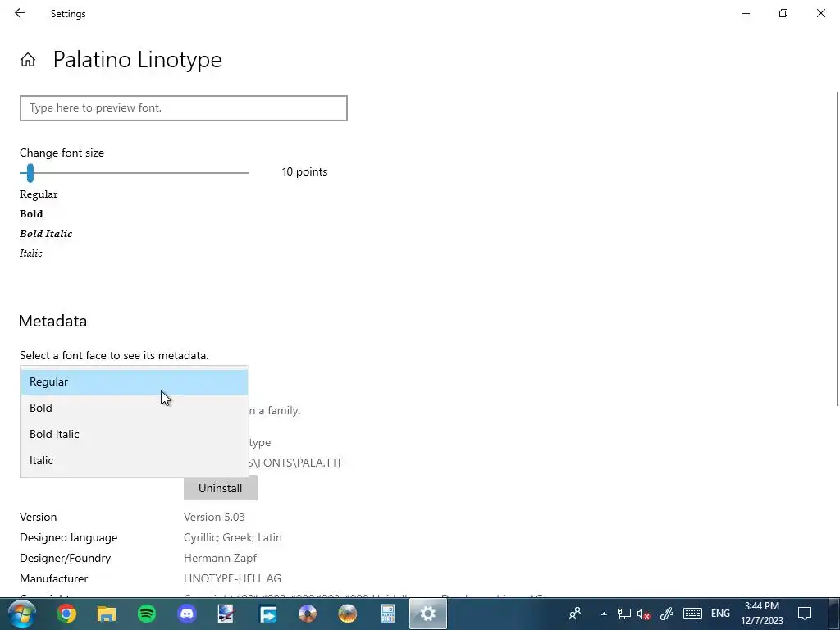This screenshot has width=840, height=630.
Task: Click the Bold Italic font preview sample
Action: 46,234
